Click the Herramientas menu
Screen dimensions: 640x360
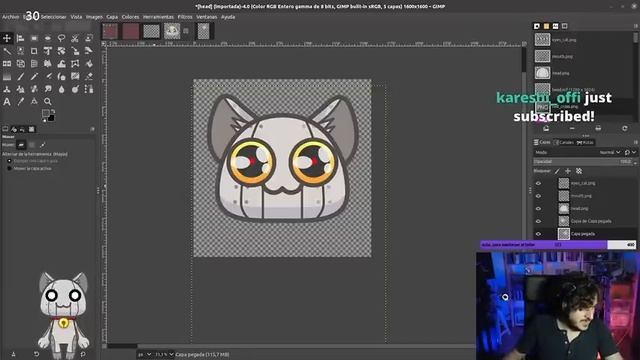coord(158,17)
